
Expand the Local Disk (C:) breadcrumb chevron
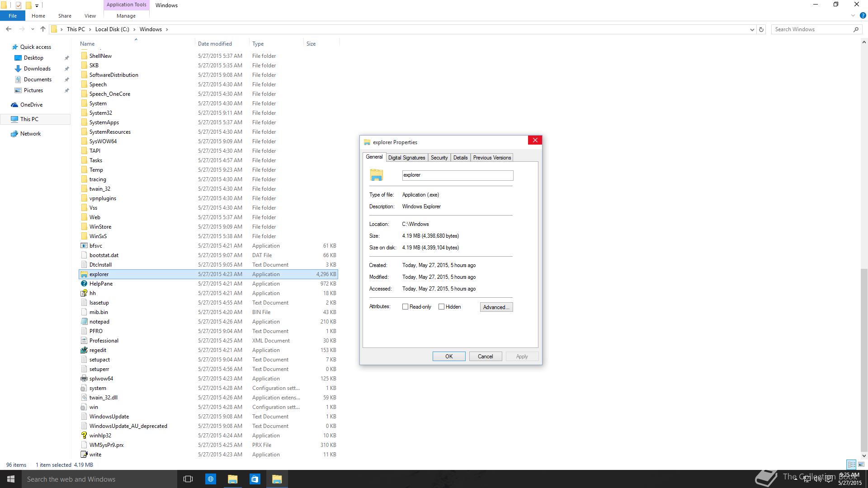coord(134,29)
